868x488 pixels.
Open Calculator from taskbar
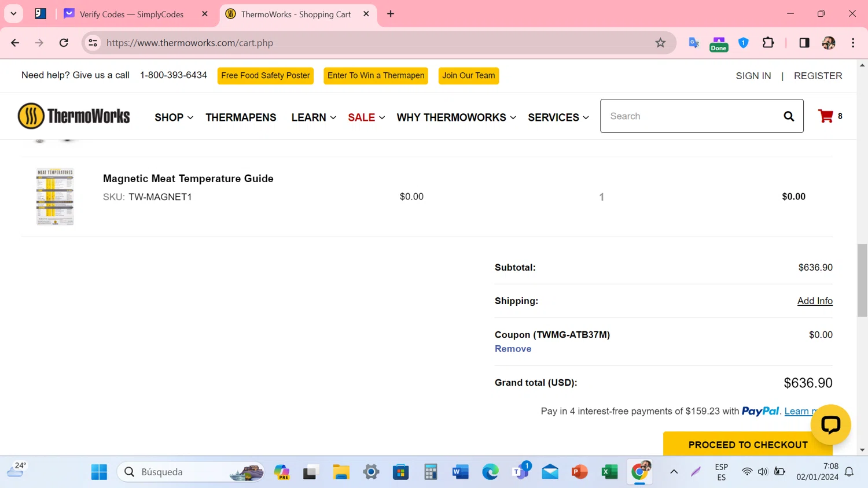pos(431,472)
